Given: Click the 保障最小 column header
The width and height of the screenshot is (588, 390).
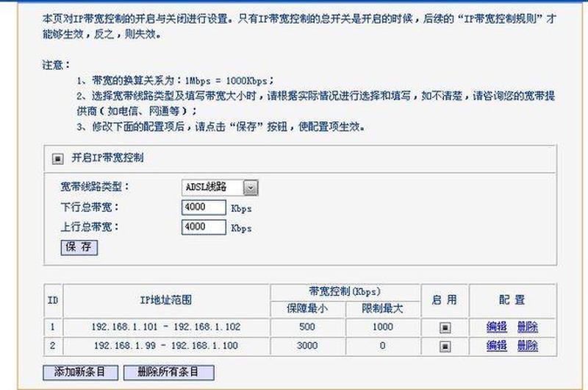Looking at the screenshot, I should pos(307,308).
